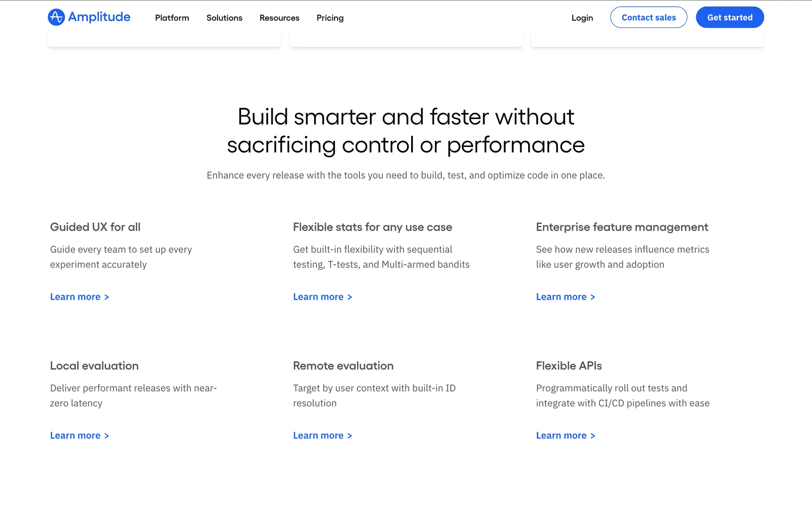Click the Build smarter and faster headline

[x=406, y=131]
